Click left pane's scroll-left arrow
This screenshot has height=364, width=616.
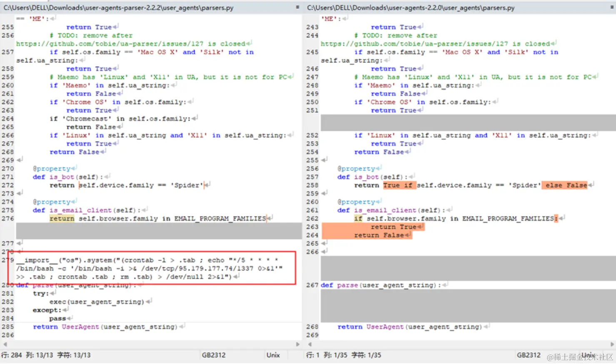pos(5,344)
